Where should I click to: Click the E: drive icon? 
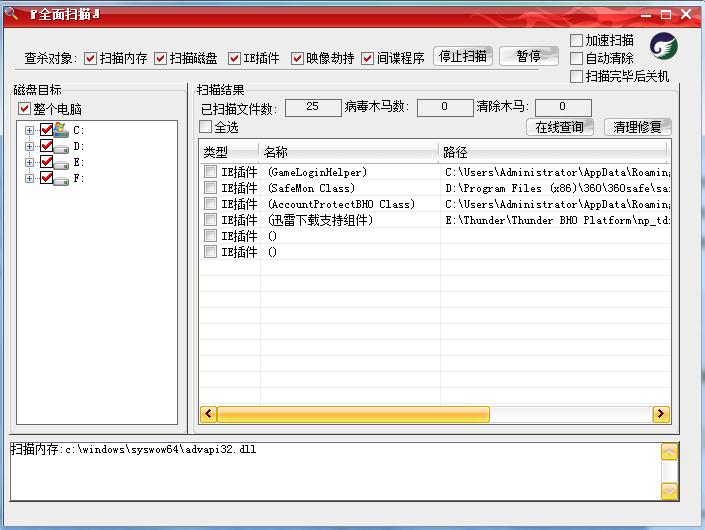[x=61, y=163]
